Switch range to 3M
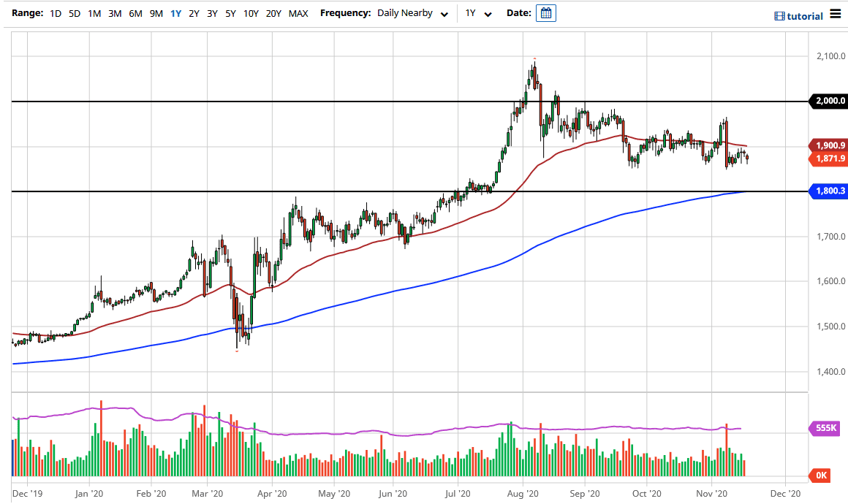This screenshot has width=848, height=504. click(115, 13)
